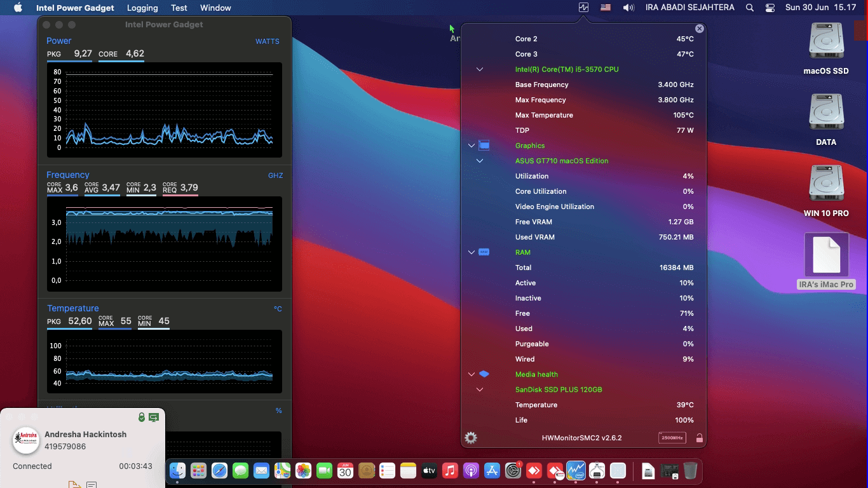Click the lock icon in HWMonitorSMC2 footer
The image size is (868, 488).
699,438
